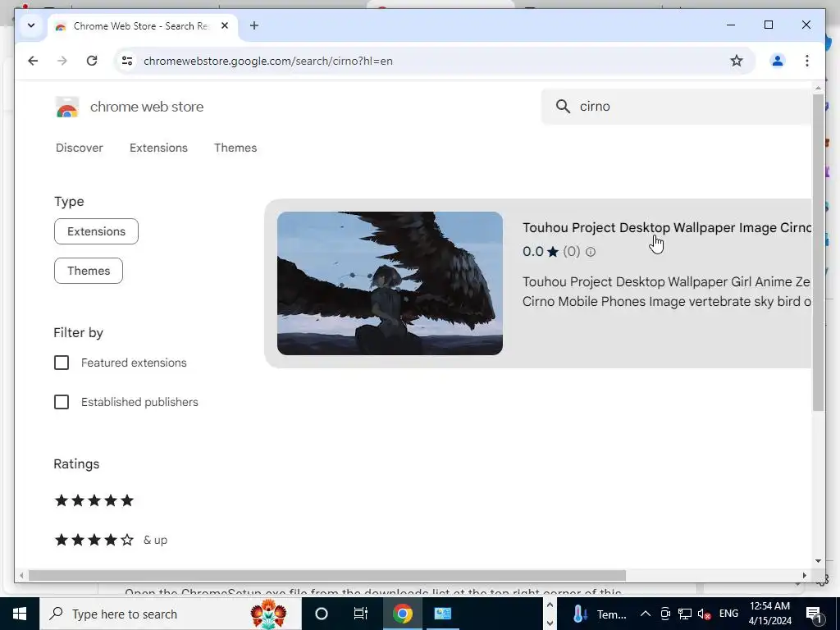840x630 pixels.
Task: Switch to the Extensions tab
Action: point(158,148)
